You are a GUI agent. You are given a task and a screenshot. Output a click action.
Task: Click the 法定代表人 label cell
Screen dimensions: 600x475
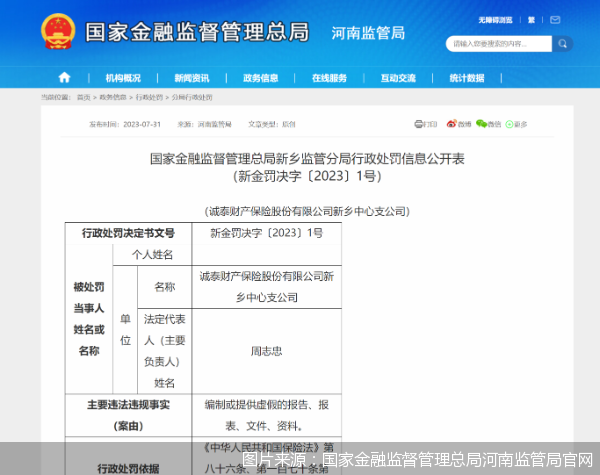[165, 351]
